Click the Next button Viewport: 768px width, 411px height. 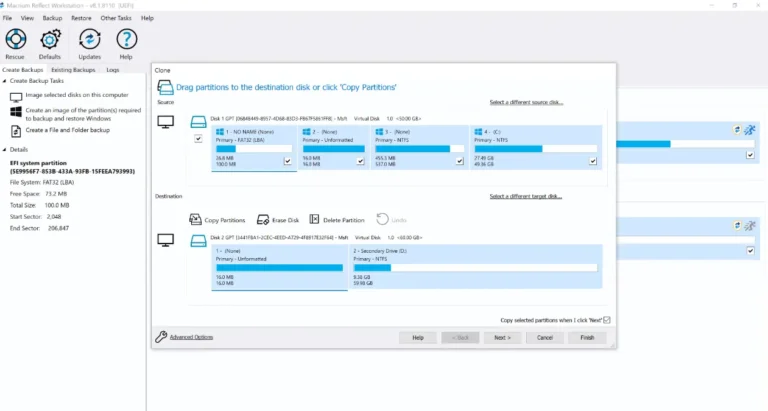[x=502, y=338]
